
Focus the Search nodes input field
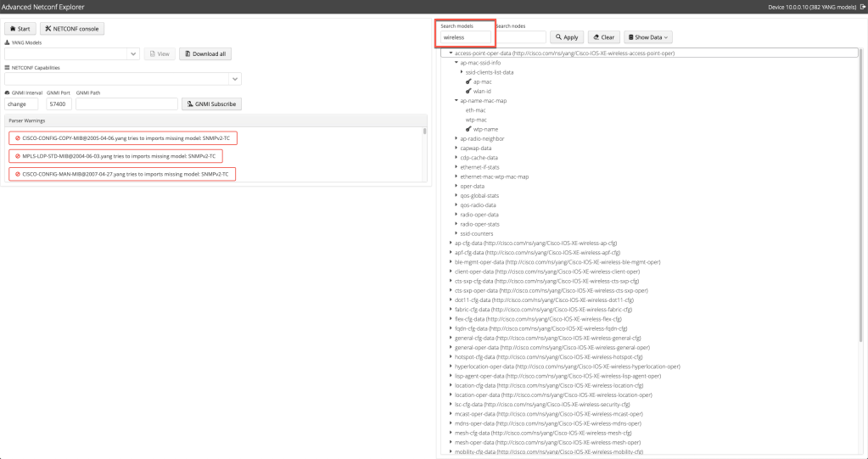coord(520,37)
